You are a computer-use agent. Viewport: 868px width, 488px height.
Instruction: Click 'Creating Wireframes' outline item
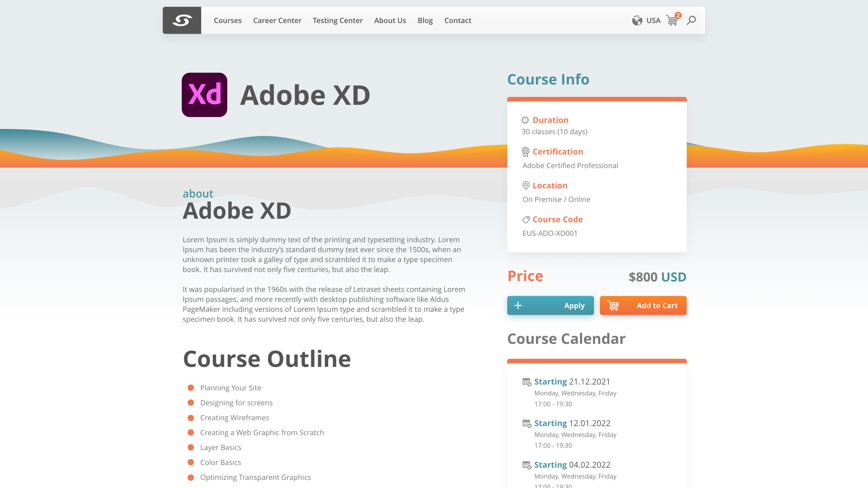pos(235,418)
